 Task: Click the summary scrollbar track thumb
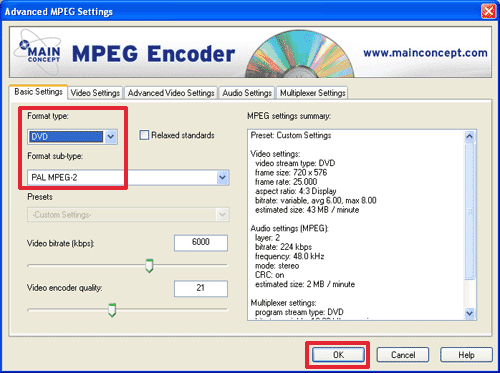click(x=469, y=211)
